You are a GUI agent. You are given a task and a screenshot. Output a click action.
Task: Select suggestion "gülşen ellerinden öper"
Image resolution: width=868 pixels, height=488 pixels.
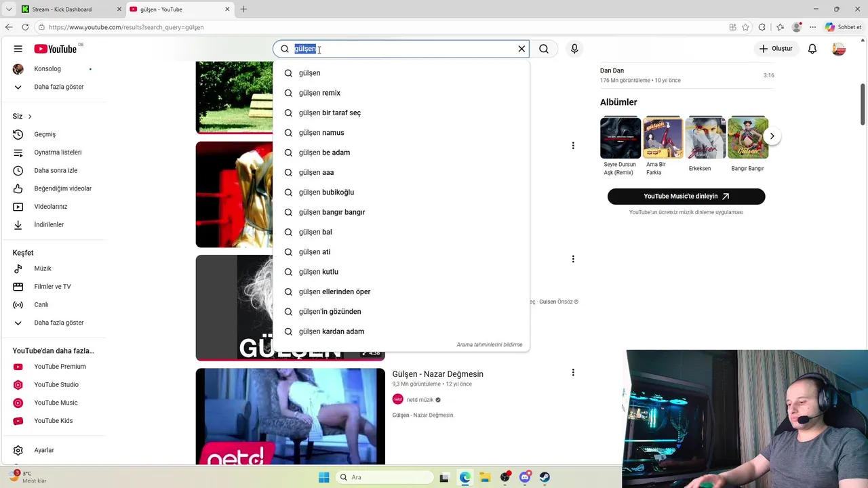click(401, 291)
